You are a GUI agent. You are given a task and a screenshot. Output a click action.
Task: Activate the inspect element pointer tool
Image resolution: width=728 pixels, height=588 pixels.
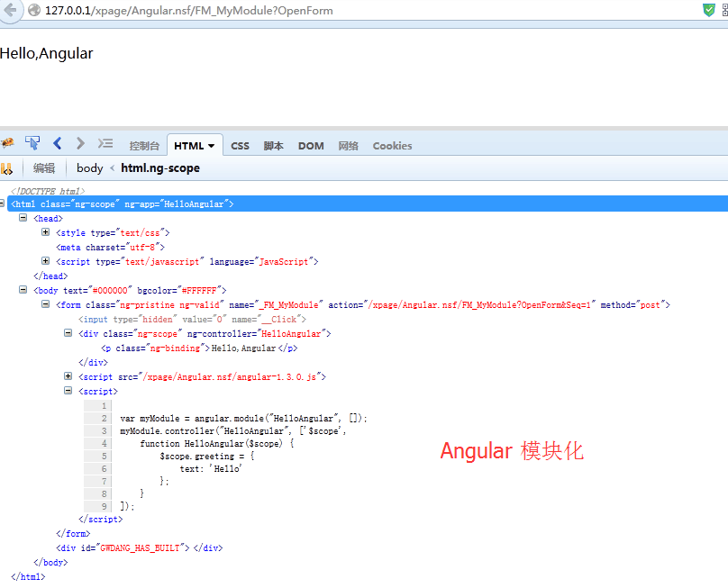pyautogui.click(x=32, y=143)
